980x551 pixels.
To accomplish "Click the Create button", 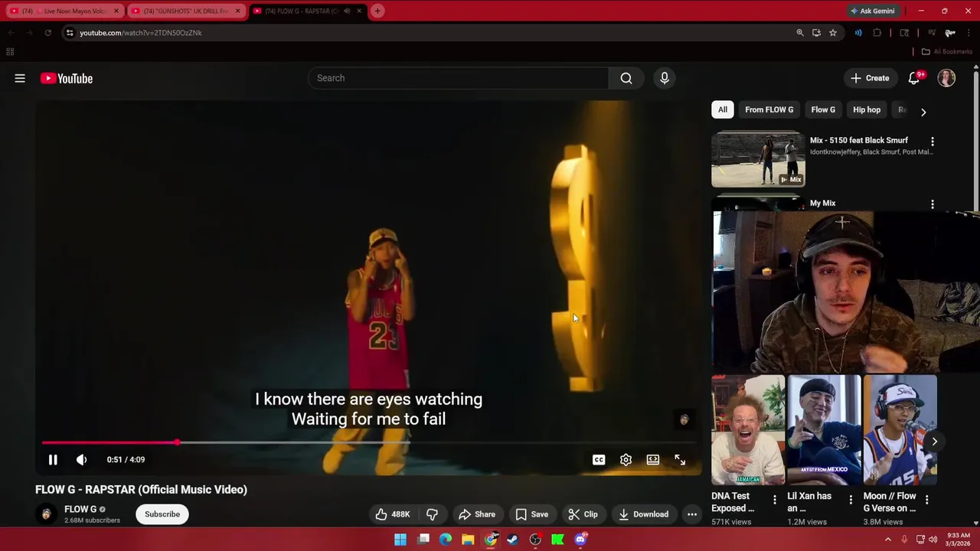I will click(870, 78).
